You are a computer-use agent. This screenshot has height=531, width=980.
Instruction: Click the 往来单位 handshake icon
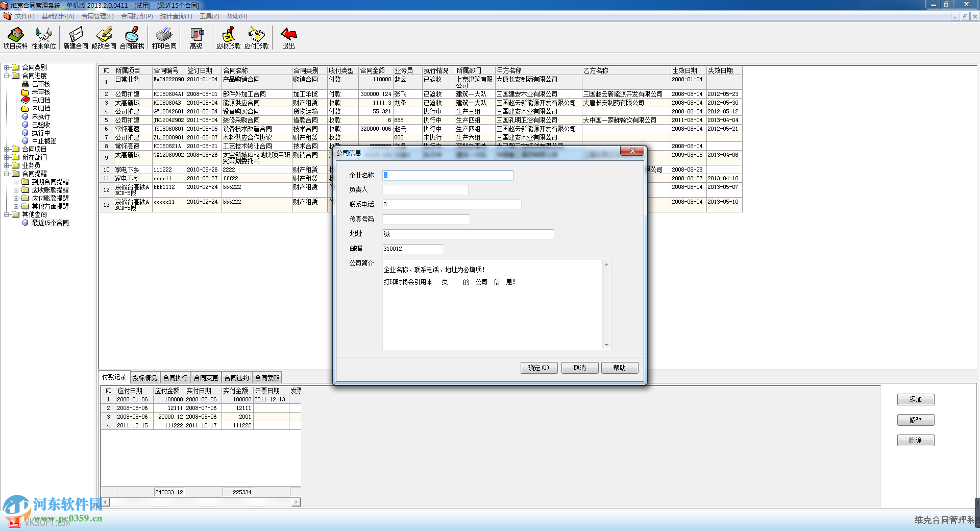point(44,38)
